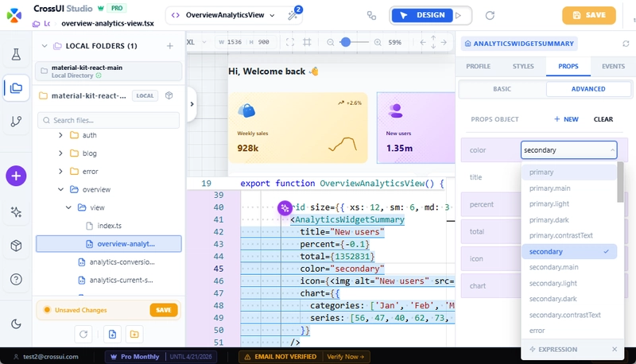
Task: Click the component link icon in top bar
Action: click(x=371, y=15)
